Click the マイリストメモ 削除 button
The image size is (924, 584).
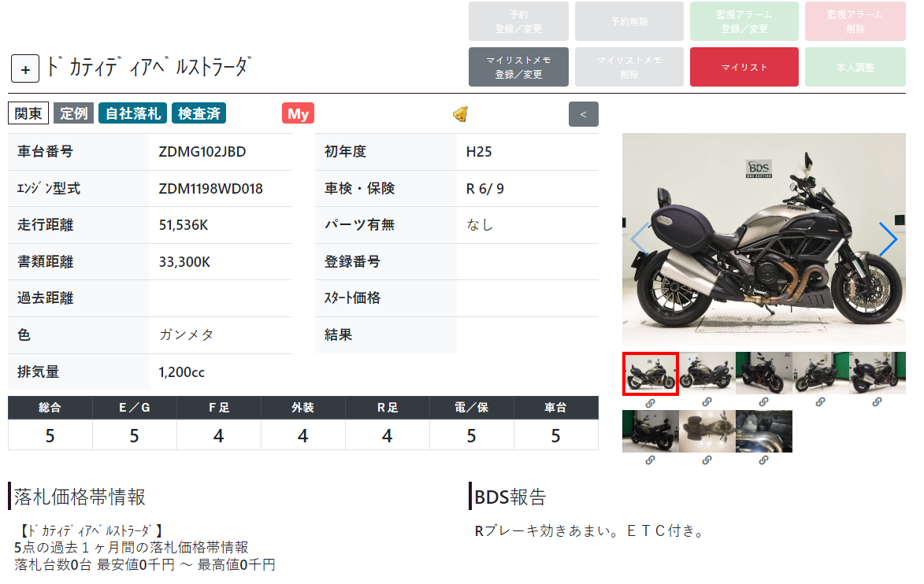(629, 67)
